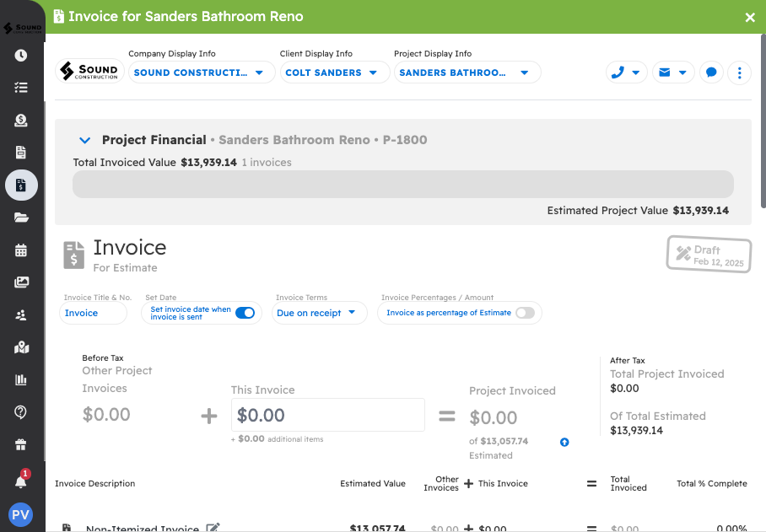766x532 pixels.
Task: Click the gift icon in the sidebar
Action: (21, 444)
